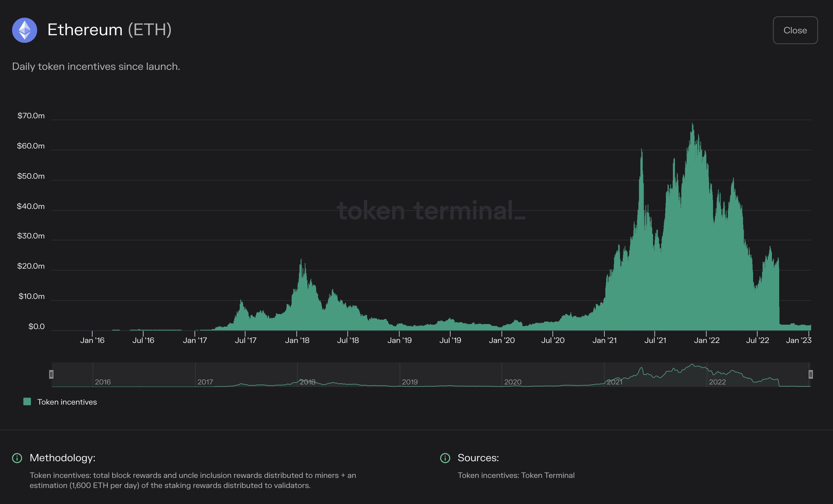This screenshot has height=504, width=833.
Task: Click the Jul '17 x-axis label
Action: pyautogui.click(x=245, y=340)
